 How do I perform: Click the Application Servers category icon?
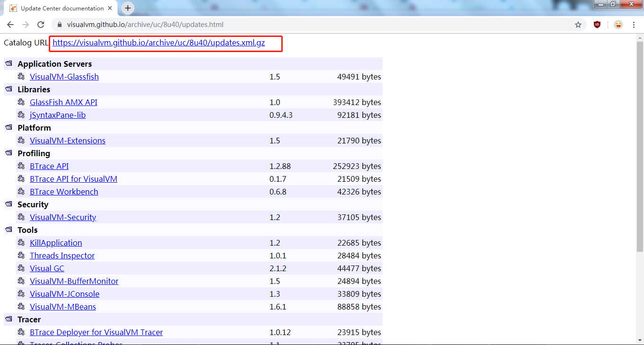click(9, 63)
